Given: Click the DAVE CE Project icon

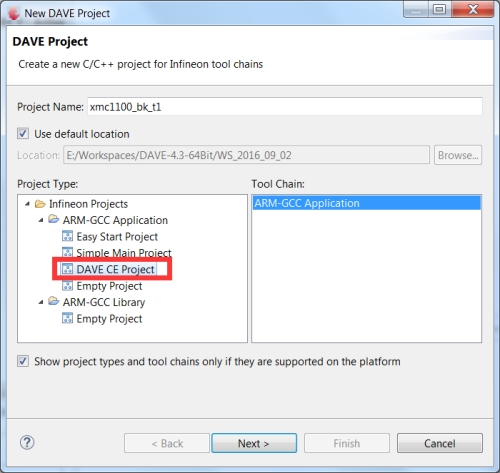Looking at the screenshot, I should coord(67,269).
